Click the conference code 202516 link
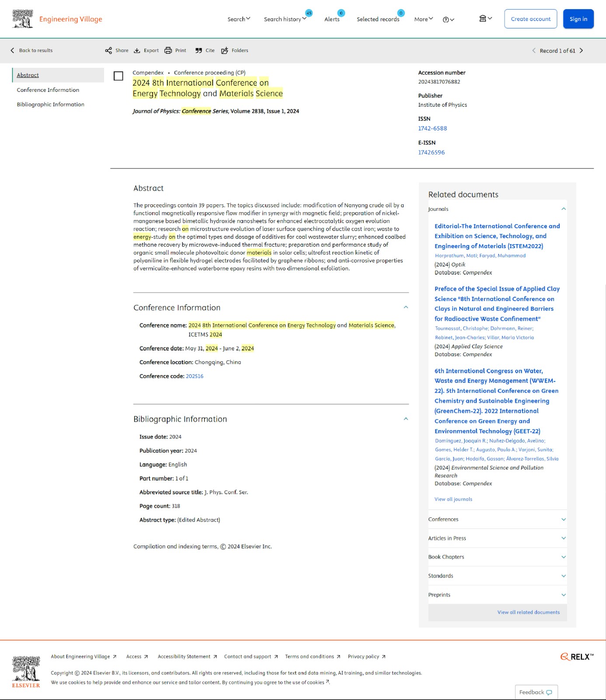 tap(195, 376)
